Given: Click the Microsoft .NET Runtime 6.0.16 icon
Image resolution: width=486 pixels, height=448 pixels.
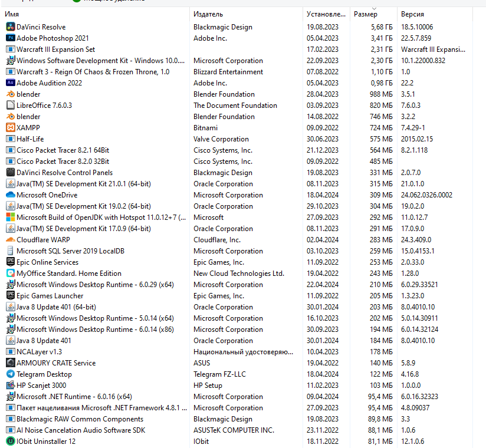Looking at the screenshot, I should 11,397.
